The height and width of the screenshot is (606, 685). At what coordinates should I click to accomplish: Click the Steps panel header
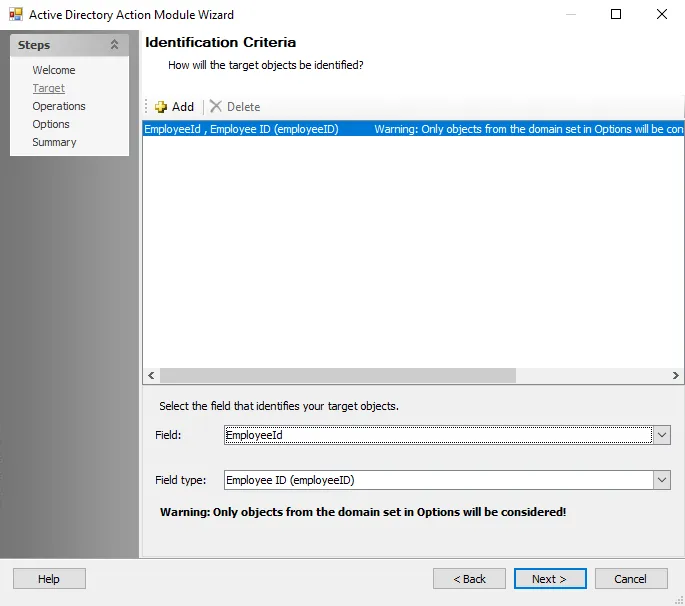[x=69, y=45]
